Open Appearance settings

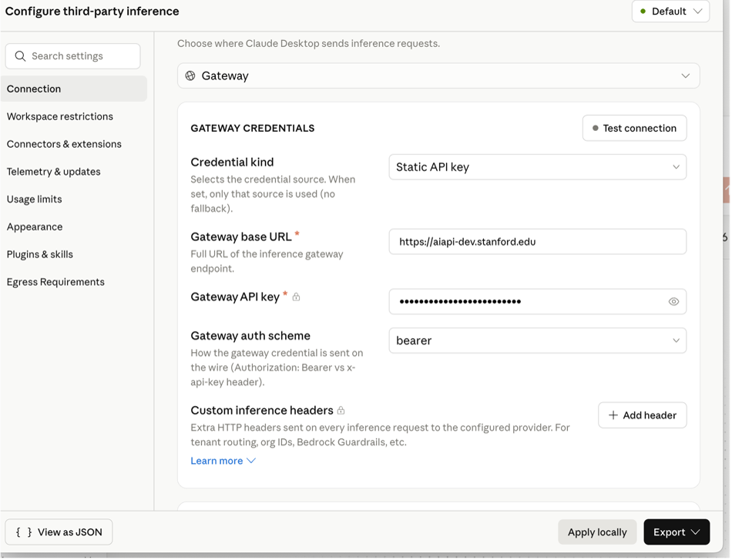[35, 226]
